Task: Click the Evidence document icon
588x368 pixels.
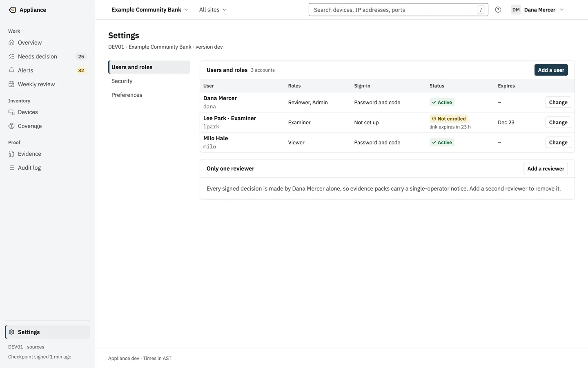Action: (x=11, y=154)
